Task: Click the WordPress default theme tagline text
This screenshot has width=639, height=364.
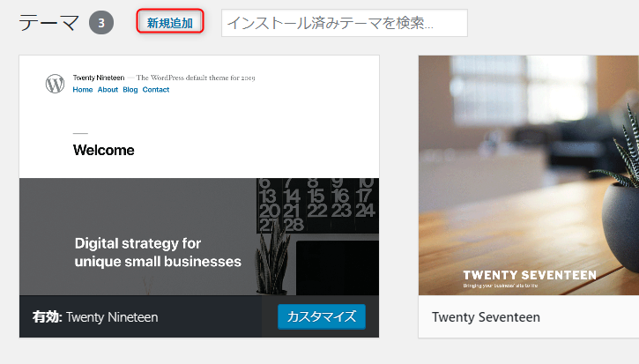Action: 196,78
